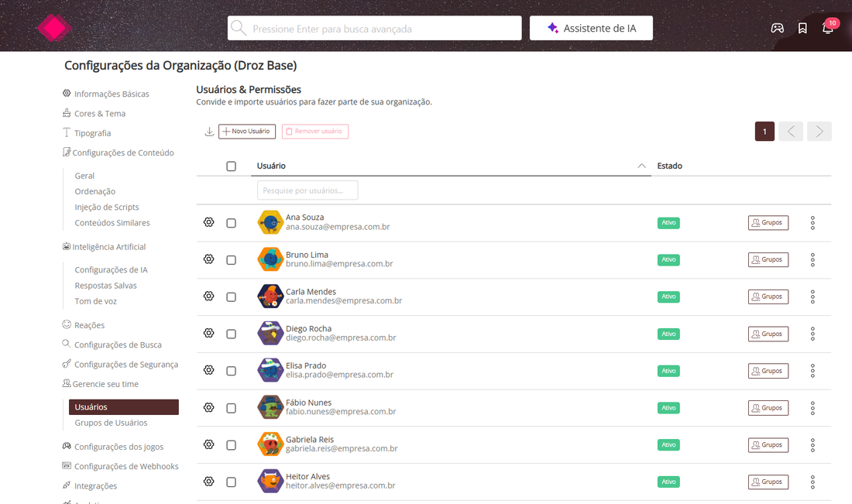
Task: Open settings gear for Carla Mendes
Action: [208, 296]
